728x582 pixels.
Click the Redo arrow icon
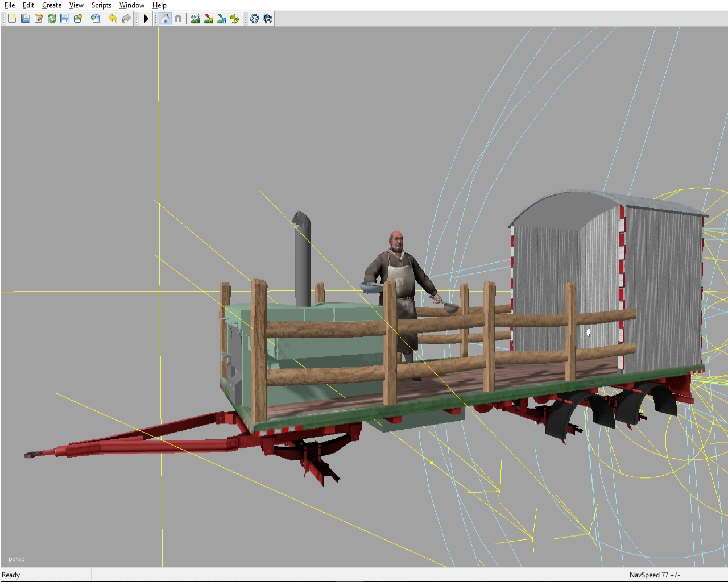(x=126, y=19)
